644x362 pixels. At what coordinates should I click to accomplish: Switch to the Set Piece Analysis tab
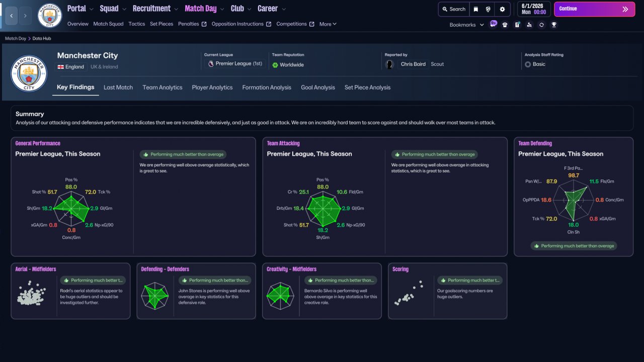(x=367, y=87)
